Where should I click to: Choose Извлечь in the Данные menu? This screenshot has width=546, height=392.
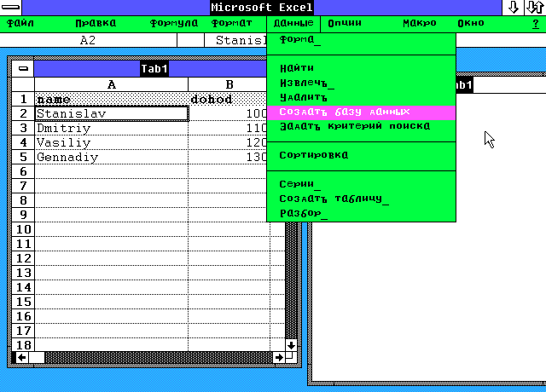(361, 83)
